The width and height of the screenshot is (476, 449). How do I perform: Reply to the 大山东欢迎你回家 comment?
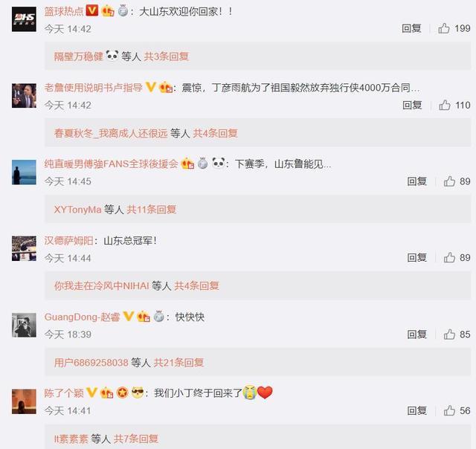[x=411, y=28]
